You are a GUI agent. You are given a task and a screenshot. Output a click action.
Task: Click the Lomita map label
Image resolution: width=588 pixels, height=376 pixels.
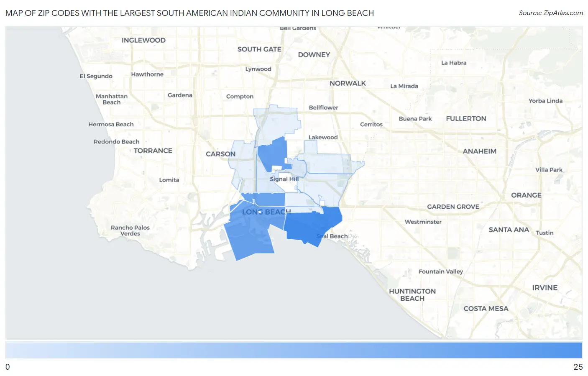(x=169, y=180)
